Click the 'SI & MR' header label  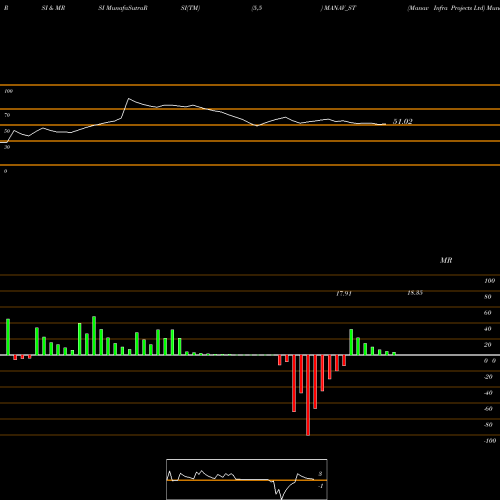click(x=53, y=8)
